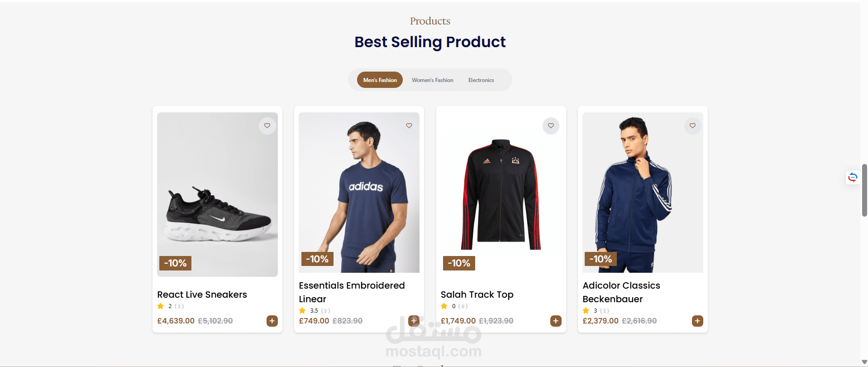Add React Live Sneakers to cart

pos(272,321)
